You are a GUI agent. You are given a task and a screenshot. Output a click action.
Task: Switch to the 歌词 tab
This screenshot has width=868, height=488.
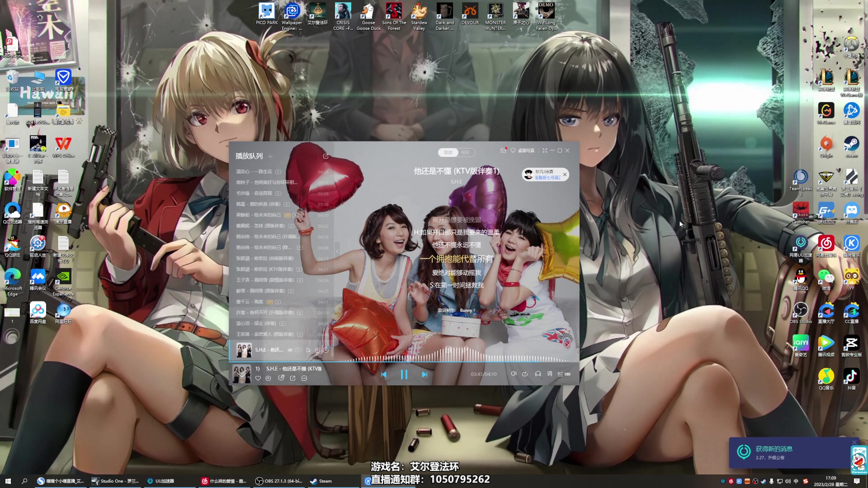coord(448,152)
